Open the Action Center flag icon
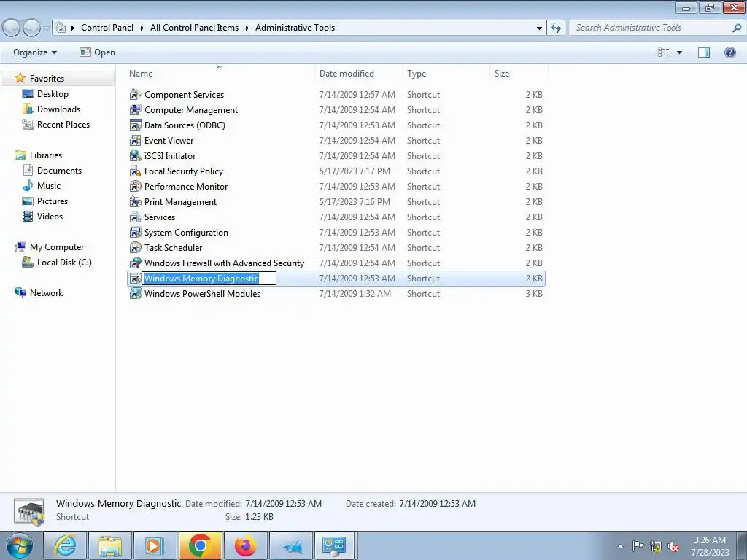Viewport: 747px width, 560px height. 638,546
